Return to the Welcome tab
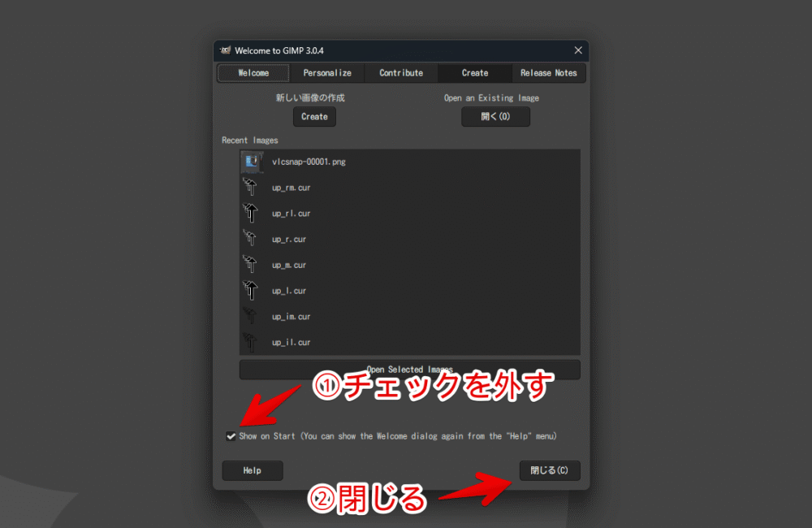Image resolution: width=812 pixels, height=528 pixels. point(253,72)
